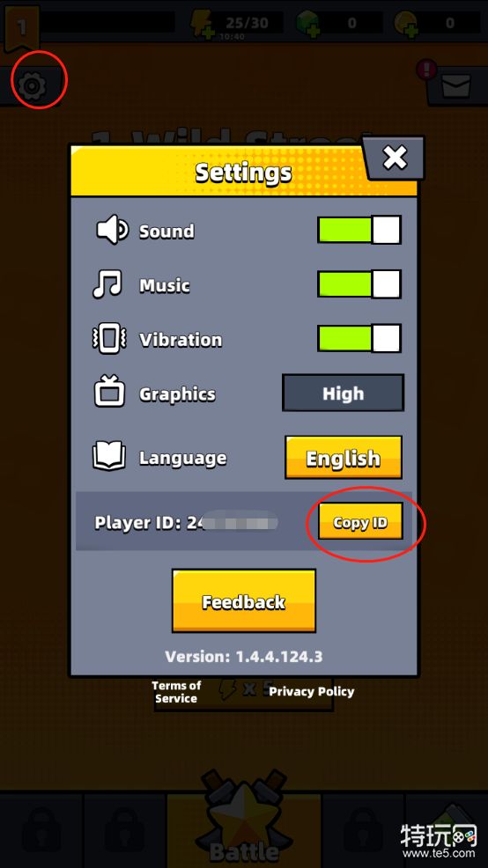
Task: Open the English language selector
Action: tap(344, 458)
